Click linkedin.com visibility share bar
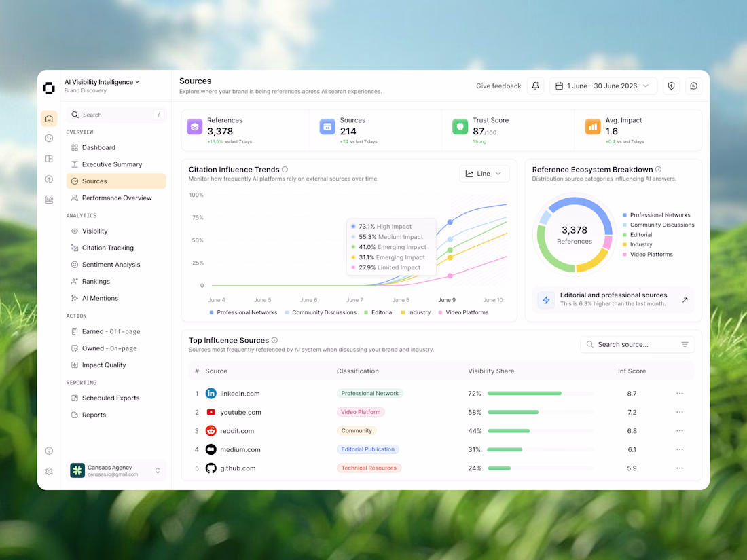 click(x=541, y=393)
